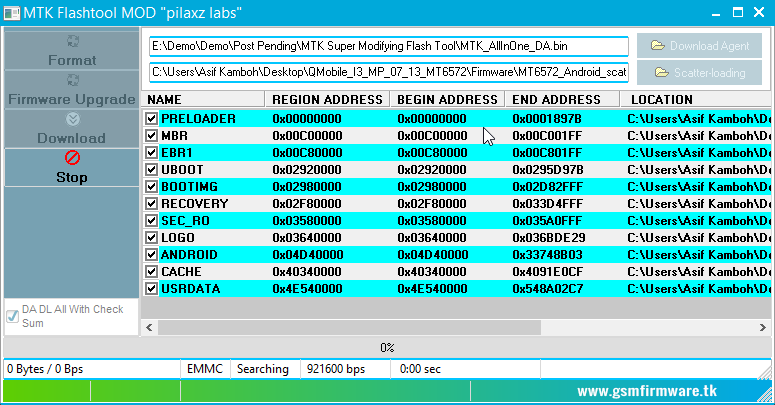Click the 921600 bps status entry

click(x=336, y=369)
